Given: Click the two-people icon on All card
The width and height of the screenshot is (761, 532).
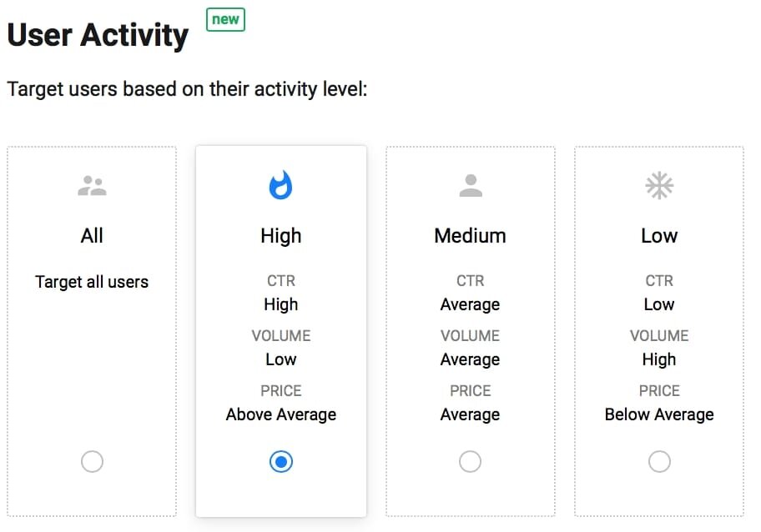Looking at the screenshot, I should point(92,186).
